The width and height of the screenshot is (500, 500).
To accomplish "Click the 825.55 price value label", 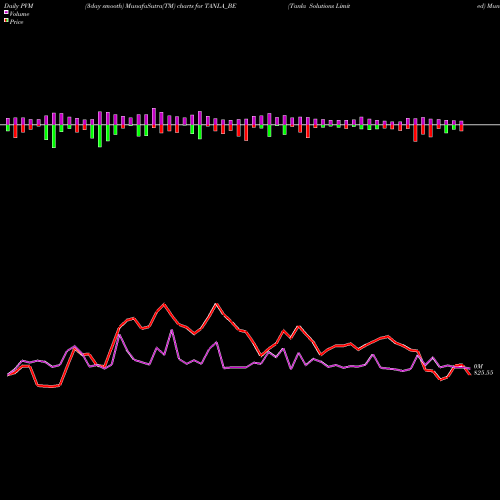I will (x=483, y=373).
